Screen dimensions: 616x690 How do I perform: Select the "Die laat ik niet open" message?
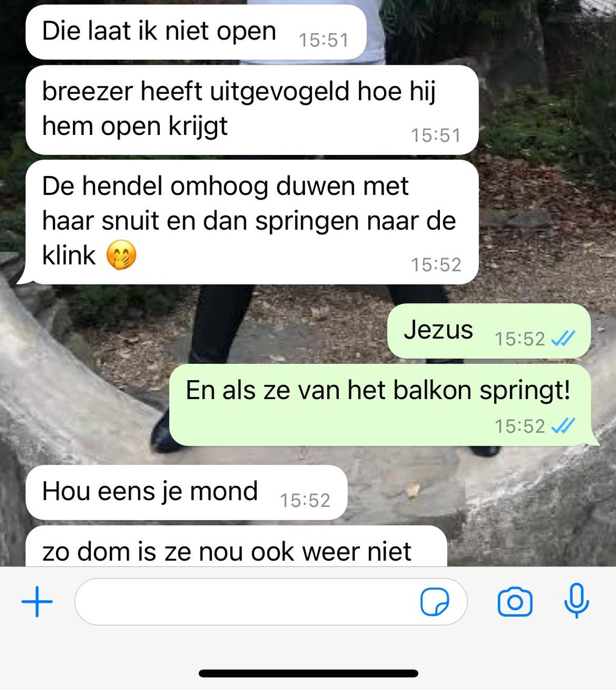pyautogui.click(x=196, y=32)
